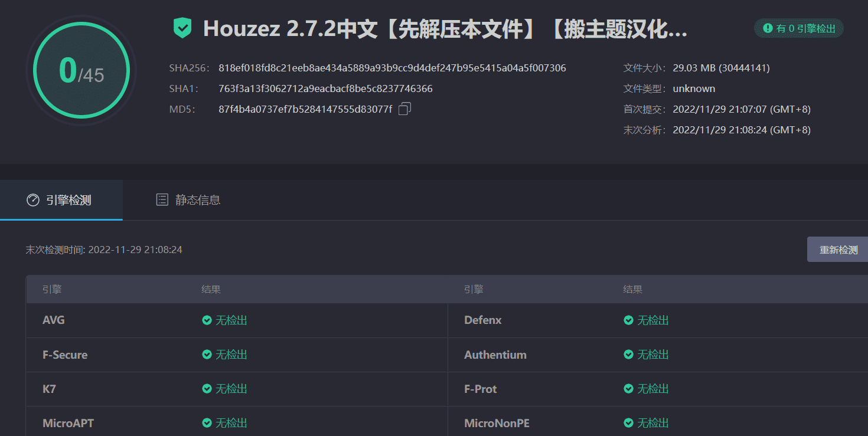Click the right 引擎 column header
868x436 pixels.
click(x=474, y=290)
